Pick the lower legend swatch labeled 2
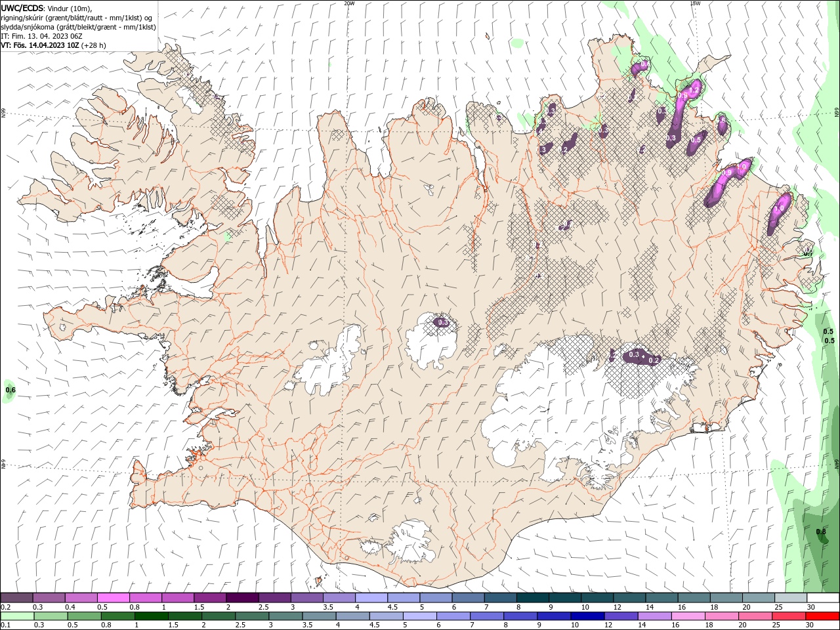Image resolution: width=840 pixels, height=630 pixels. [219, 616]
